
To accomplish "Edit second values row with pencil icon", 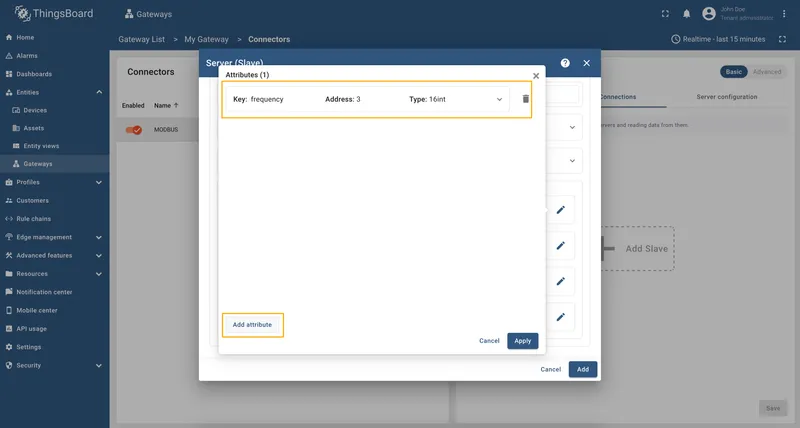I will click(560, 245).
